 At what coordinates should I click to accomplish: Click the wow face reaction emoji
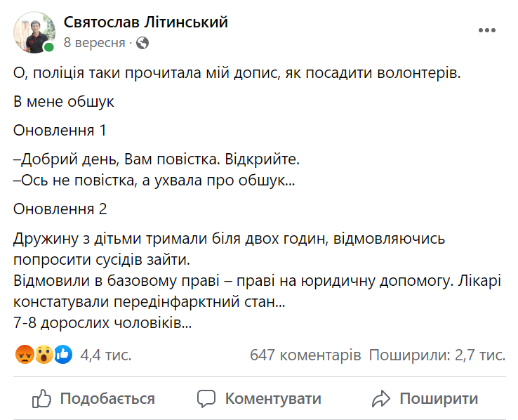coord(44,355)
